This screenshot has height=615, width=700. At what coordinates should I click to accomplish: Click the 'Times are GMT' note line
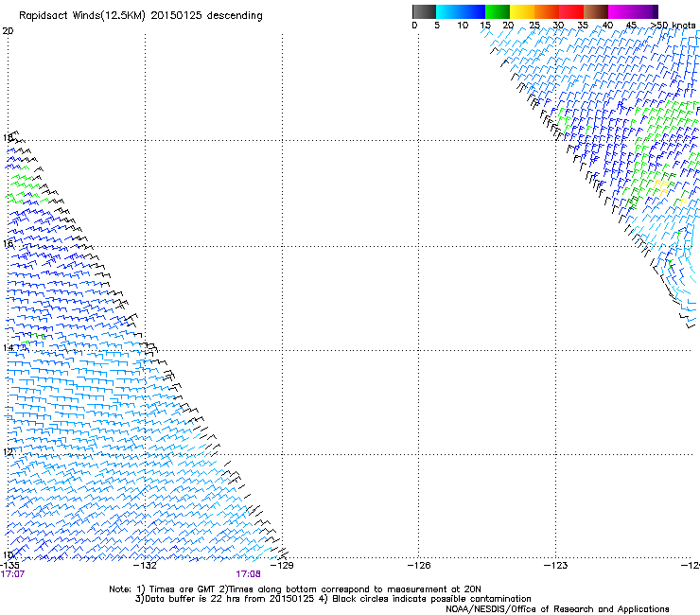[295, 589]
